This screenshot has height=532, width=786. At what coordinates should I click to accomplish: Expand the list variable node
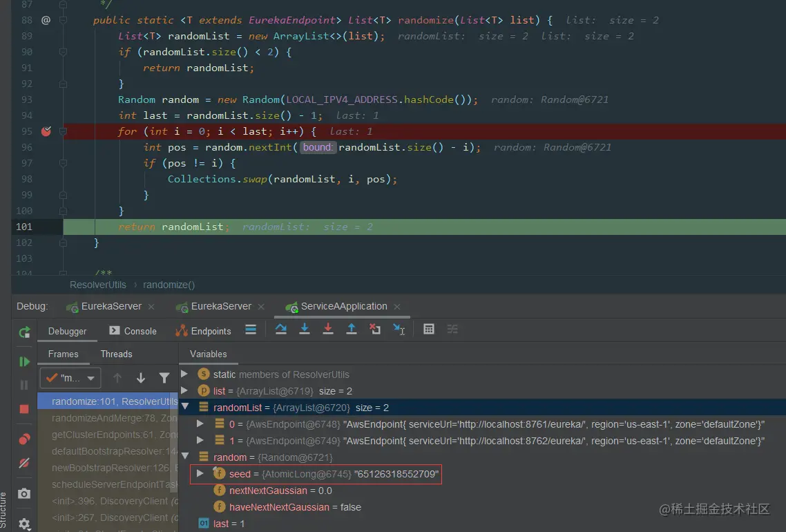[x=184, y=390]
